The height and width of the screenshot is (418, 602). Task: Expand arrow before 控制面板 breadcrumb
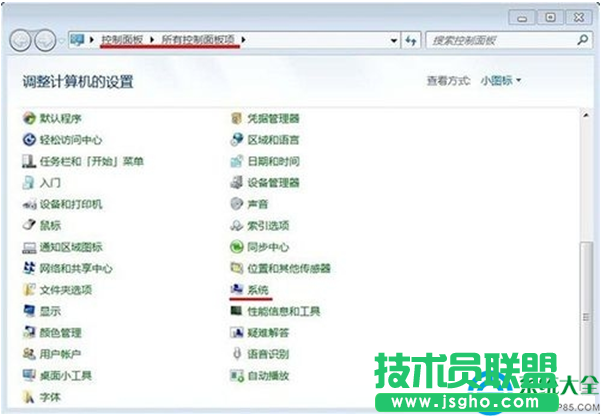point(92,40)
